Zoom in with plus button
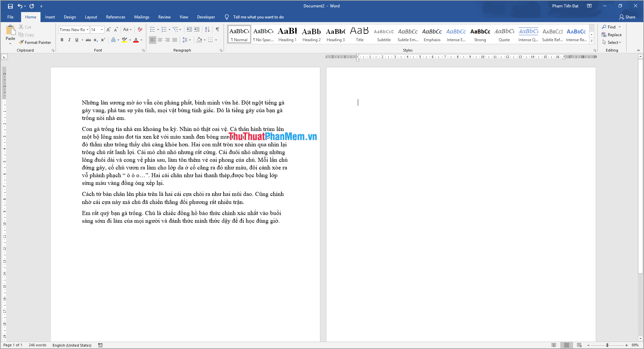 point(627,345)
